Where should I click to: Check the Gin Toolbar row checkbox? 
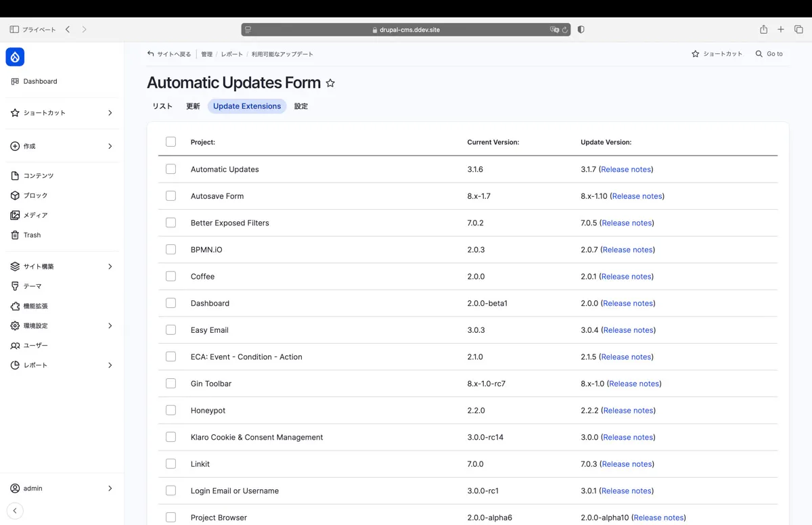click(x=171, y=384)
